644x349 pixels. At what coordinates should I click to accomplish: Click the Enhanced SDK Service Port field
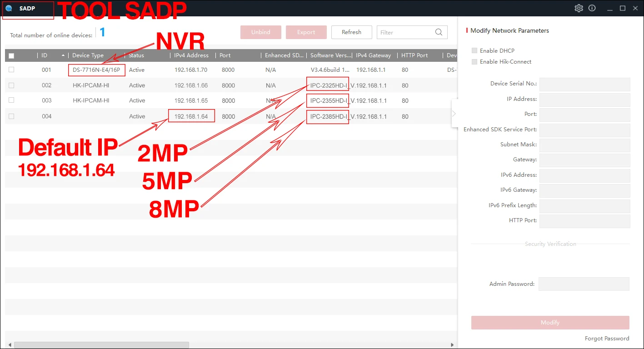(x=585, y=130)
